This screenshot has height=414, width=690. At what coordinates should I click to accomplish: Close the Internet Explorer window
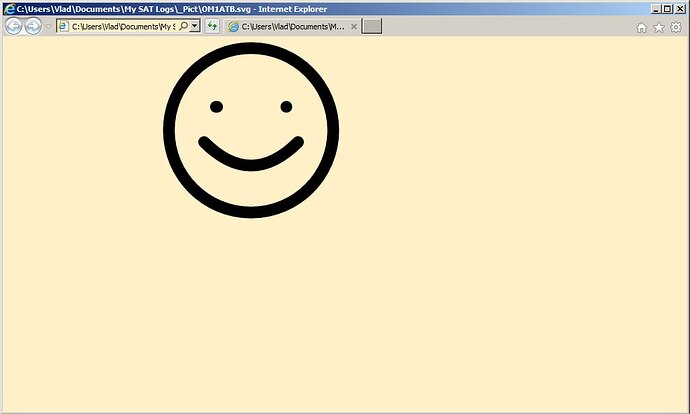tap(680, 9)
